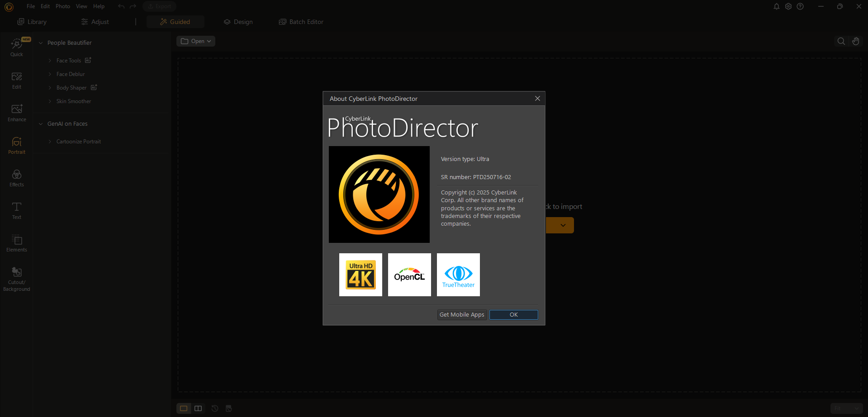Open the notifications bell

[x=777, y=6]
